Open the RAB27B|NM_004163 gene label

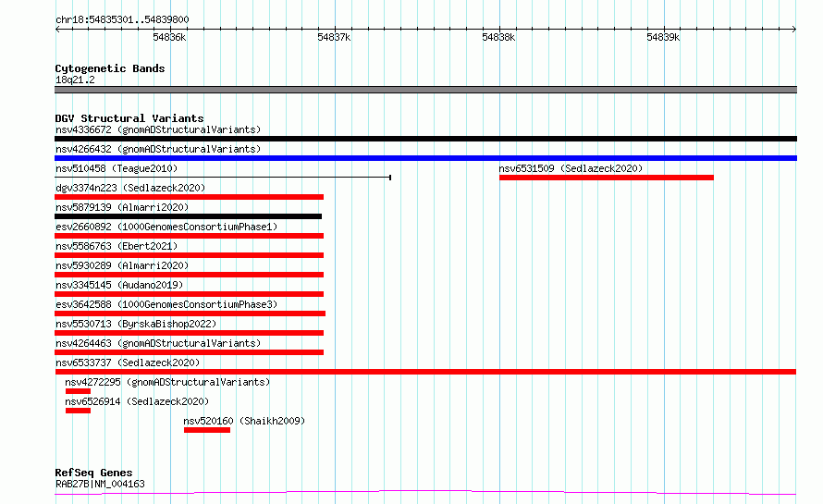pyautogui.click(x=100, y=484)
